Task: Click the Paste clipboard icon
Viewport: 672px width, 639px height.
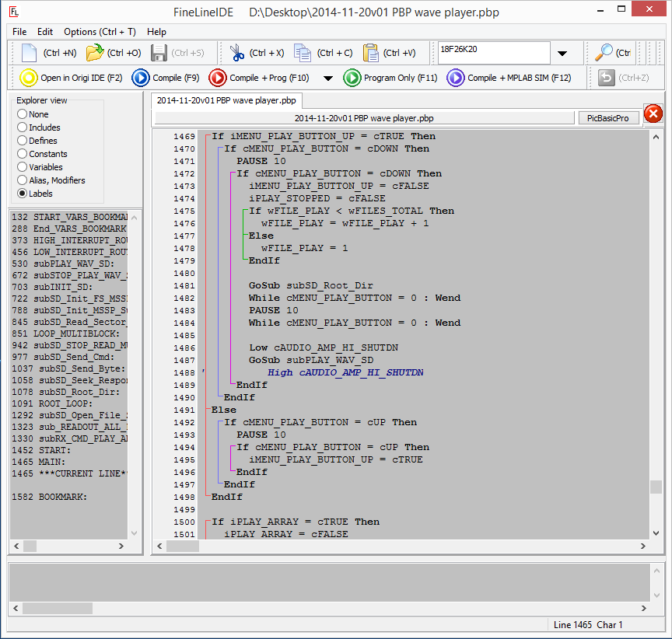Action: pyautogui.click(x=370, y=53)
